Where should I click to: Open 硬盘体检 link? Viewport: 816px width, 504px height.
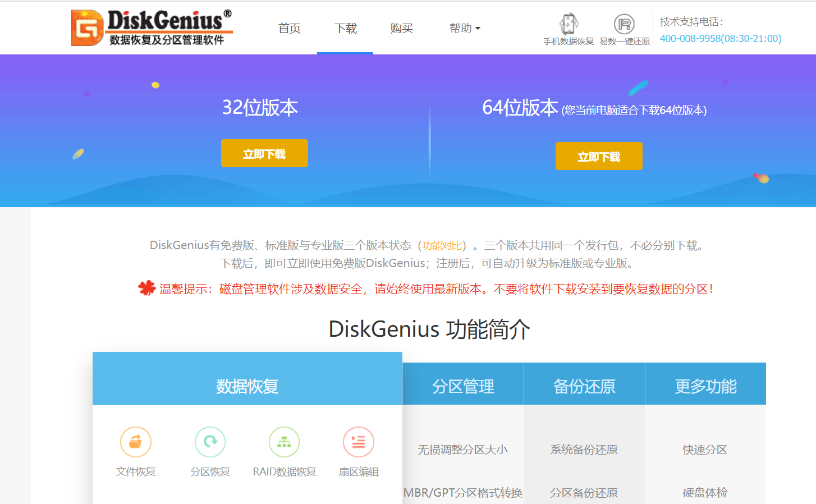click(705, 493)
